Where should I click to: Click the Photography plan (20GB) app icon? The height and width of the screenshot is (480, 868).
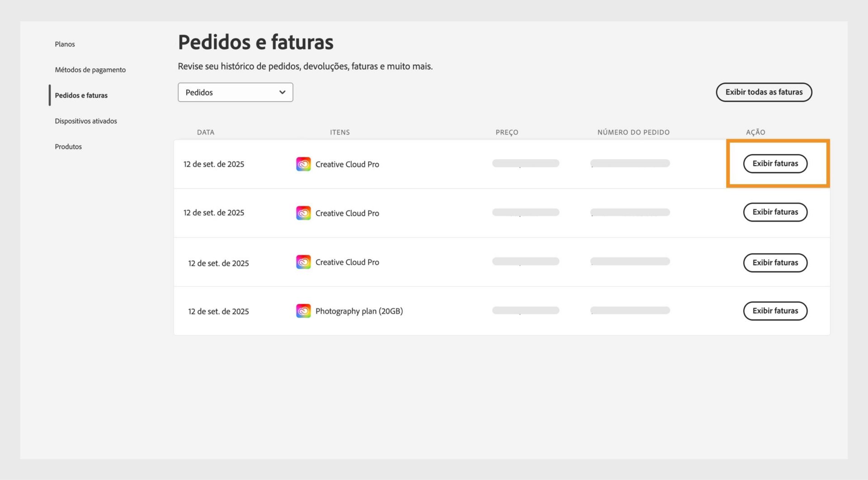(304, 311)
